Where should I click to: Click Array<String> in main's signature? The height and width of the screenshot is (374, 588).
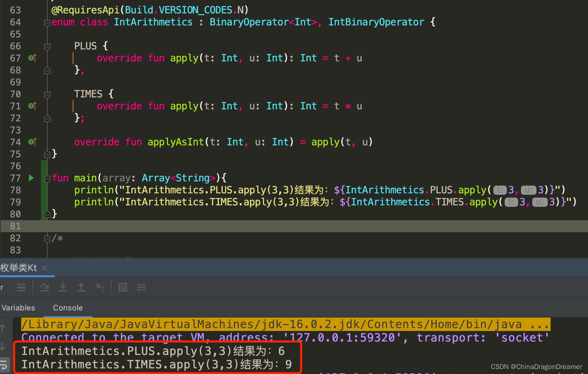pyautogui.click(x=179, y=178)
